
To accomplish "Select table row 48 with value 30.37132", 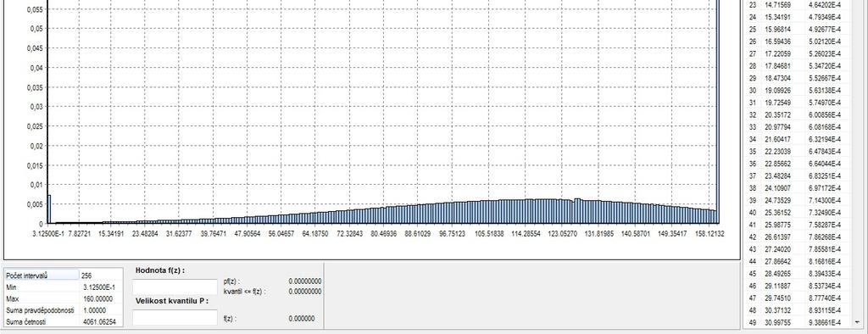I will 797,310.
